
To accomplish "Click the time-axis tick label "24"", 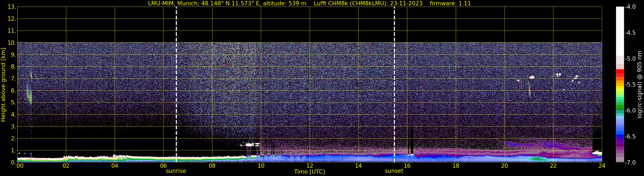I will pos(602,166).
